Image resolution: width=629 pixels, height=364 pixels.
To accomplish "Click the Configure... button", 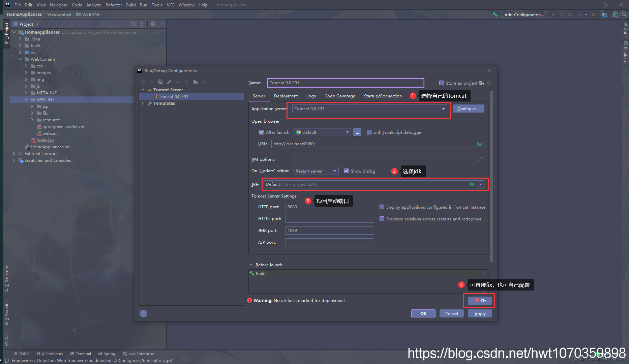I will pyautogui.click(x=469, y=109).
